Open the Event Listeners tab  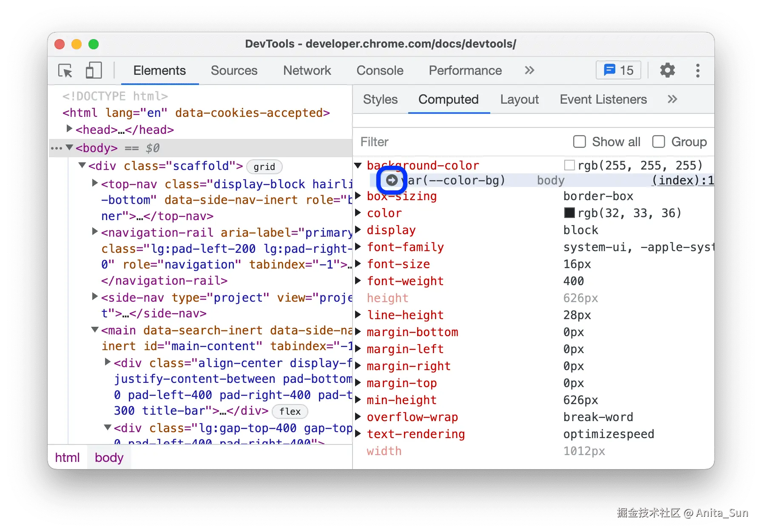603,99
